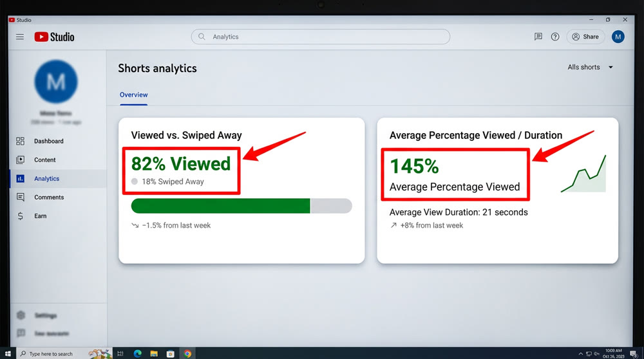Screen dimensions: 644x359
Task: Open Task View on the taskbar
Action: pos(120,354)
